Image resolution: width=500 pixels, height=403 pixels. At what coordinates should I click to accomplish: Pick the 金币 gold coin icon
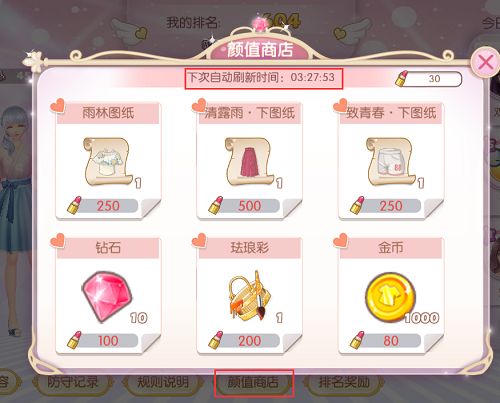[x=390, y=297]
